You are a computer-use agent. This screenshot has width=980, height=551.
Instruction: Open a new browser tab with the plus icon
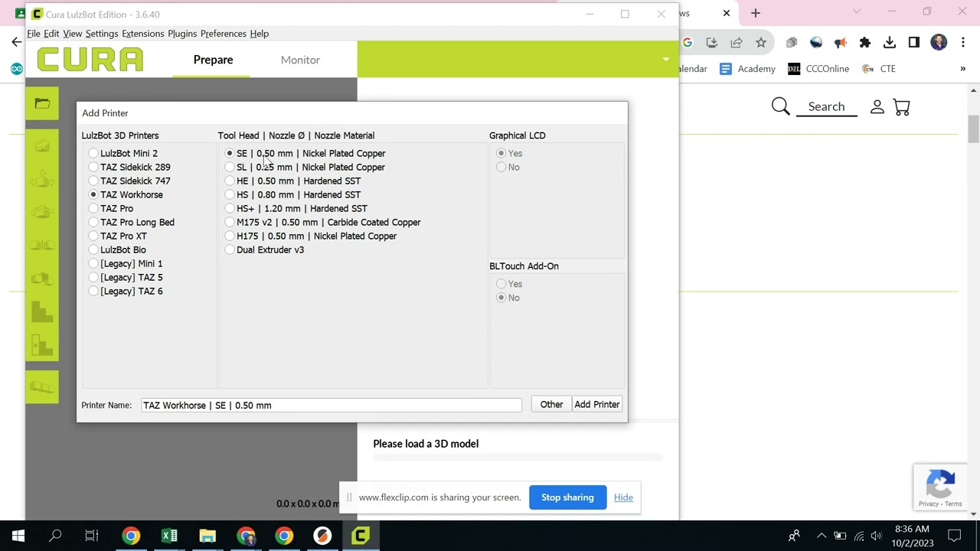pos(756,13)
